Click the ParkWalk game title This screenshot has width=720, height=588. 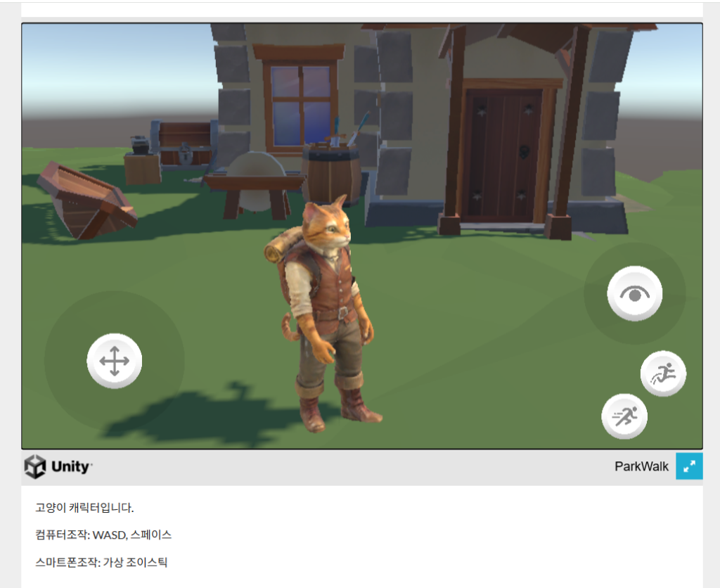(x=641, y=466)
